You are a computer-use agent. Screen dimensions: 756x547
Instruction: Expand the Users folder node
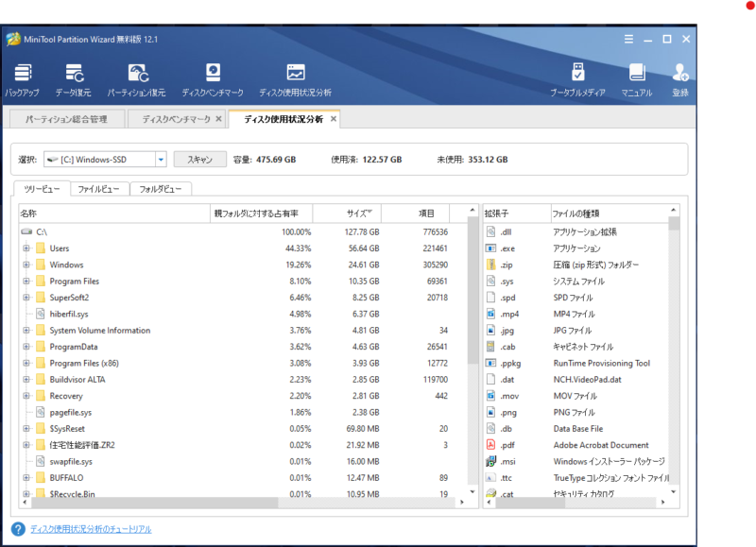click(x=26, y=248)
